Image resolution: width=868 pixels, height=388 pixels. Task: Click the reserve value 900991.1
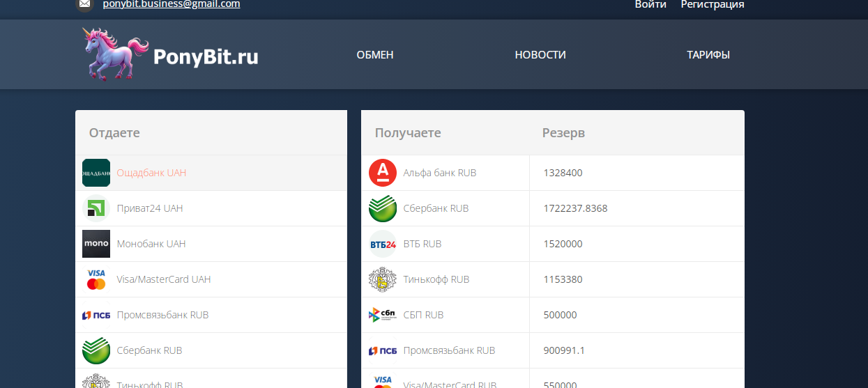[564, 350]
